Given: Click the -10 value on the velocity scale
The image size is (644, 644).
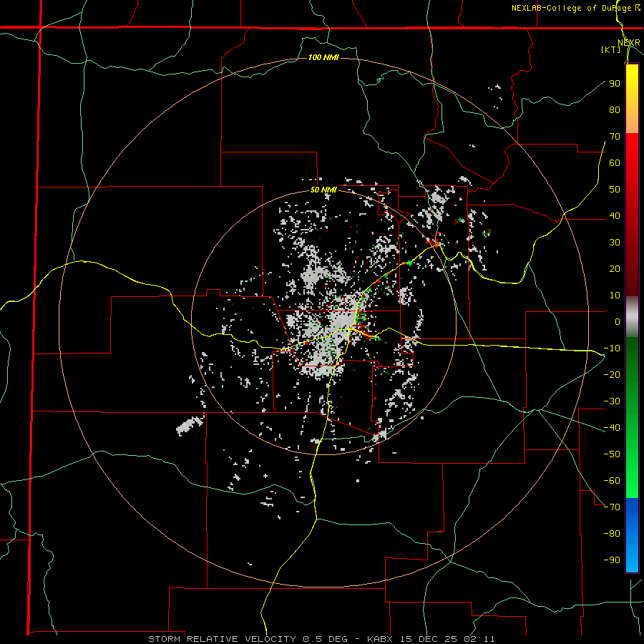Looking at the screenshot, I should pyautogui.click(x=612, y=348).
